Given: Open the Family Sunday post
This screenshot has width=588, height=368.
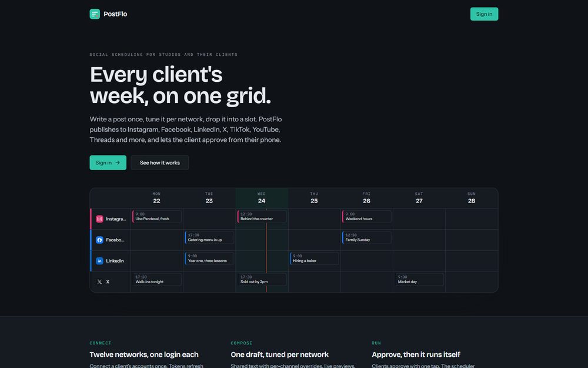Looking at the screenshot, I should 367,238.
